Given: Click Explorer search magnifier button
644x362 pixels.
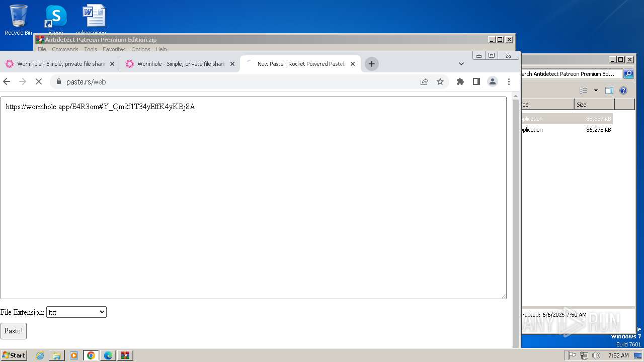Looking at the screenshot, I should click(628, 74).
